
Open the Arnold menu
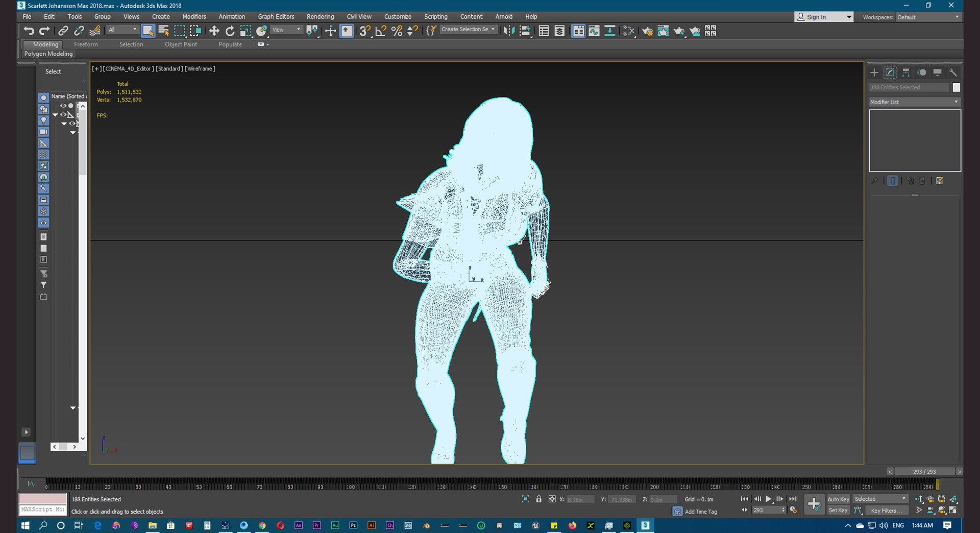click(504, 17)
